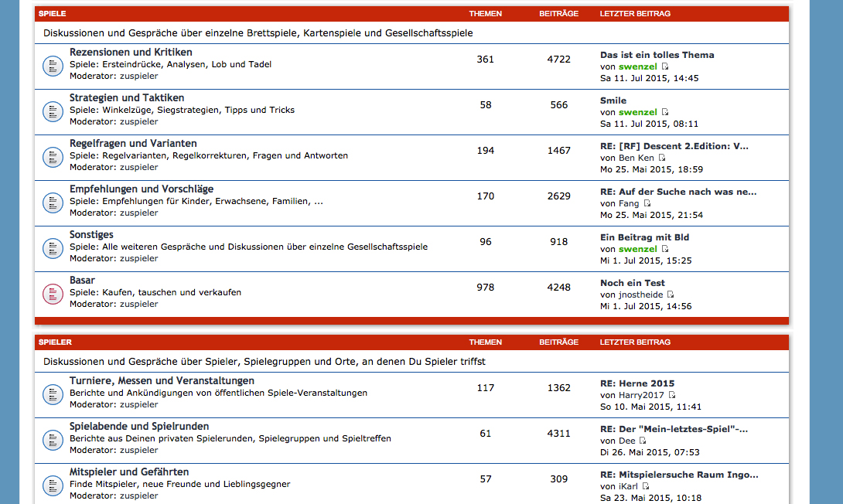
Task: Click view-latest-post icon next to Ben Ken
Action: [x=662, y=158]
